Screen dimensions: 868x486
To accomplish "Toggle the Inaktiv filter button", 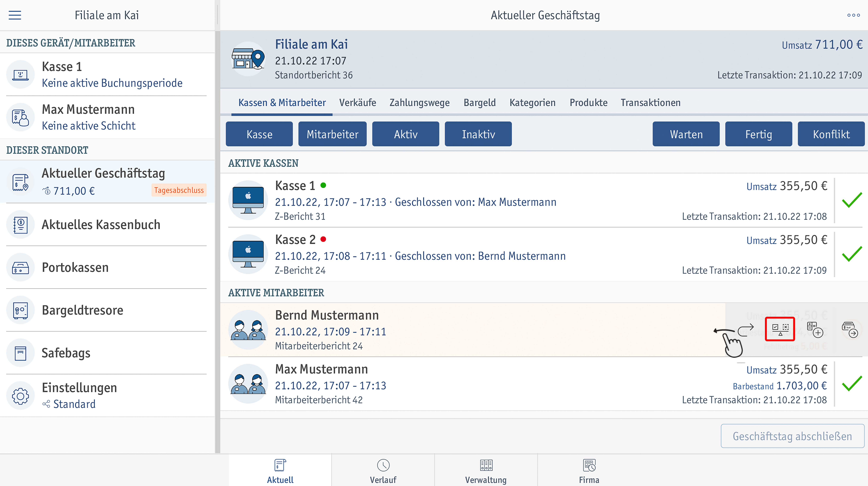I will click(478, 134).
